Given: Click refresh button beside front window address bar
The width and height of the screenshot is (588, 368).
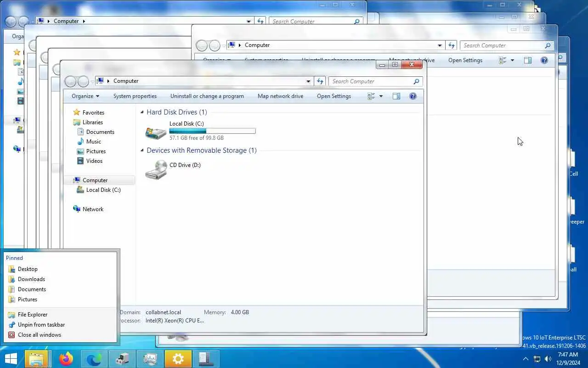Looking at the screenshot, I should (x=320, y=81).
